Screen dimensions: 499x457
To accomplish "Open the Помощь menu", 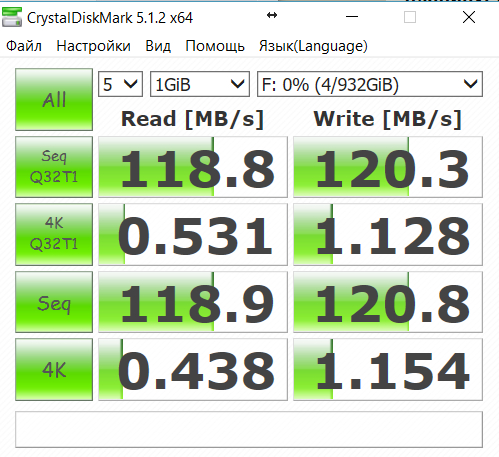I will pos(215,46).
